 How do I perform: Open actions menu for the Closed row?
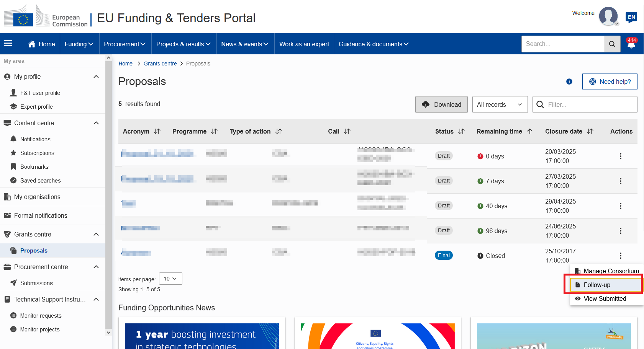point(621,256)
